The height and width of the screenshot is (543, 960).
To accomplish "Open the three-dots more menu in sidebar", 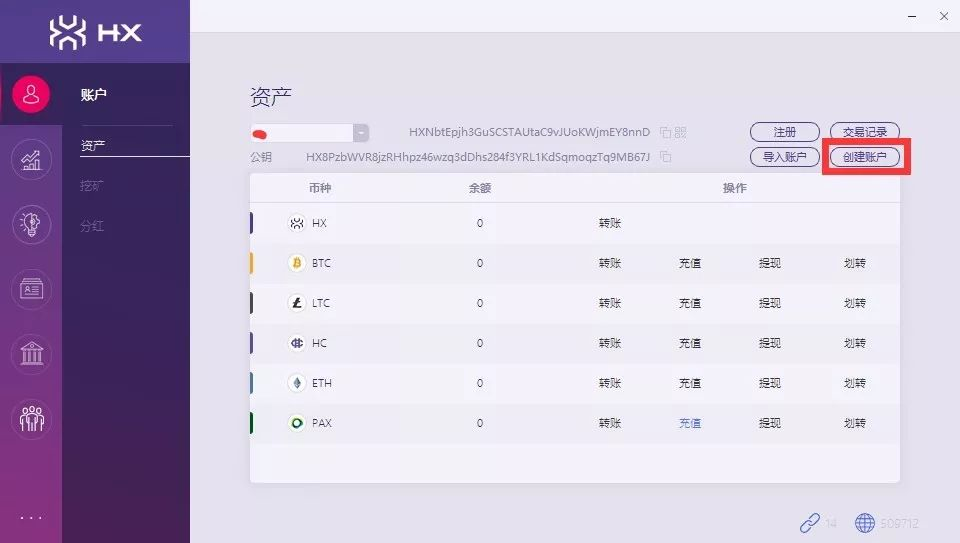I will [x=31, y=518].
